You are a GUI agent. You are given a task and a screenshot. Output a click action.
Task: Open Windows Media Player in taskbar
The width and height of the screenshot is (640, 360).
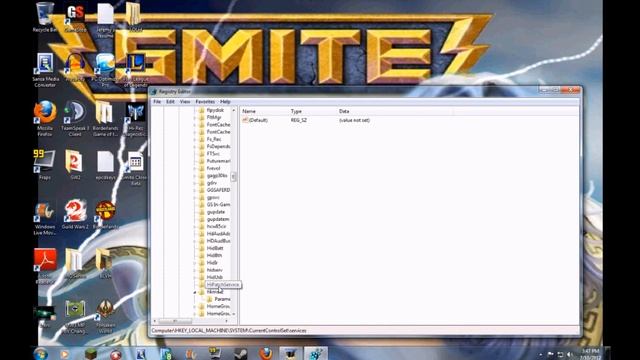[x=64, y=353]
